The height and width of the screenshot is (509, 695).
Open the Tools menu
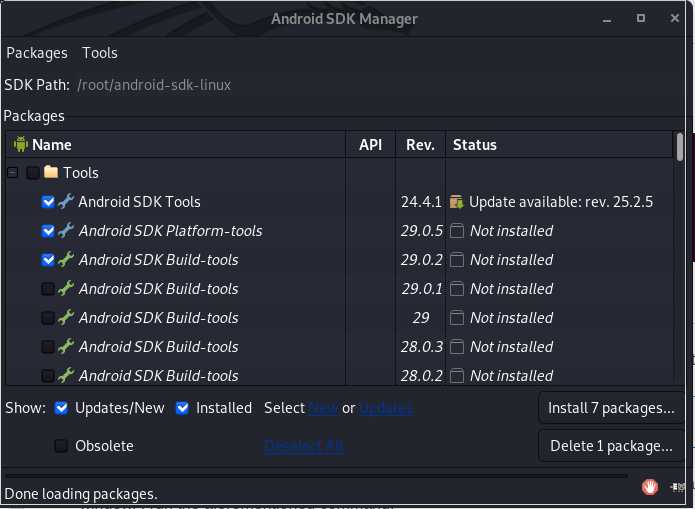coord(100,53)
